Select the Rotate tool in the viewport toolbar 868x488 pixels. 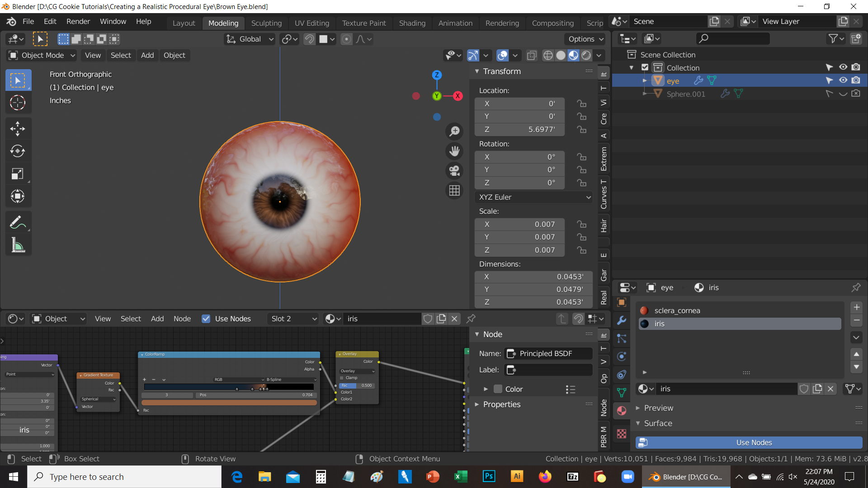coord(18,151)
